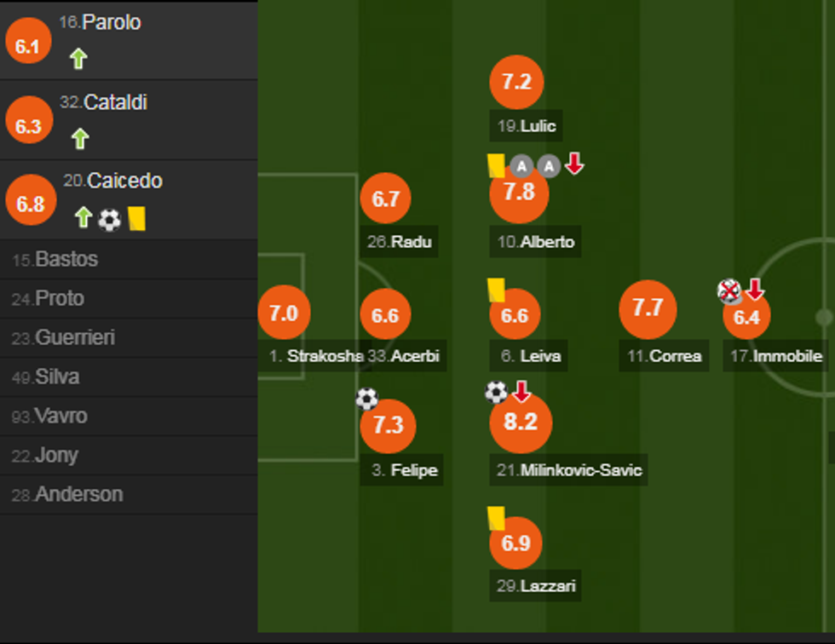Click the green arrow below Cataldi
The image size is (835, 644).
tap(79, 138)
